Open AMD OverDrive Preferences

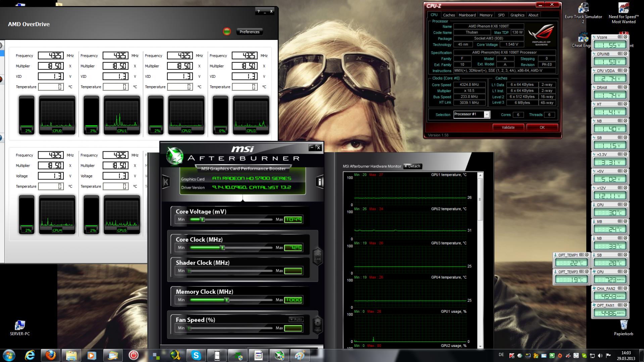[x=249, y=32]
